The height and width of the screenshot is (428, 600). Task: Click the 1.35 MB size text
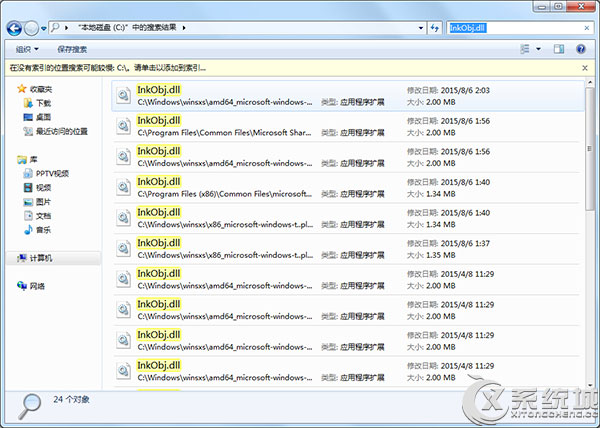[441, 255]
